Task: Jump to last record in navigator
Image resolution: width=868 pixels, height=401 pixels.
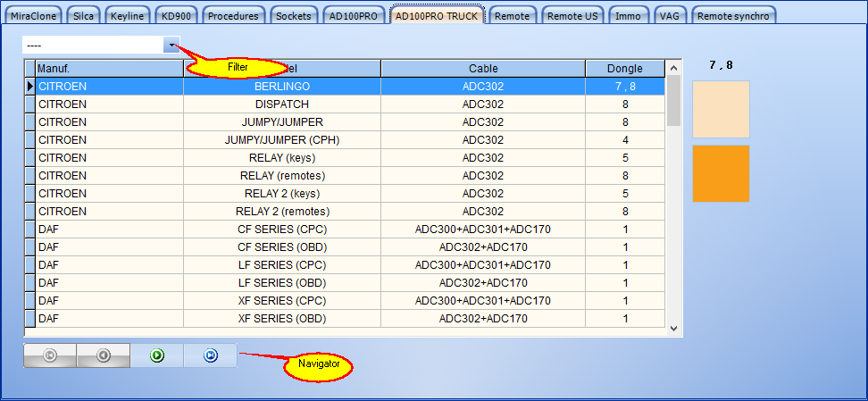Action: pyautogui.click(x=211, y=355)
